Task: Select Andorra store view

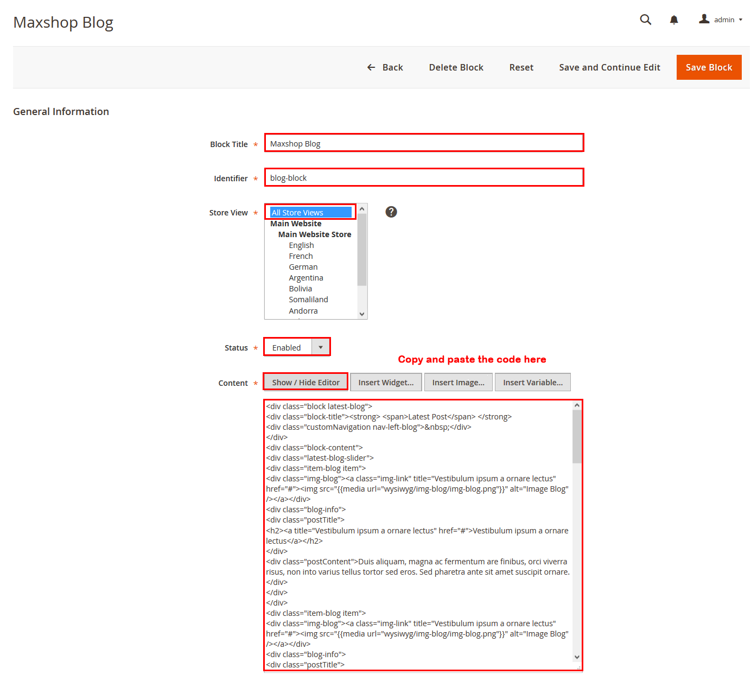Action: click(x=303, y=311)
